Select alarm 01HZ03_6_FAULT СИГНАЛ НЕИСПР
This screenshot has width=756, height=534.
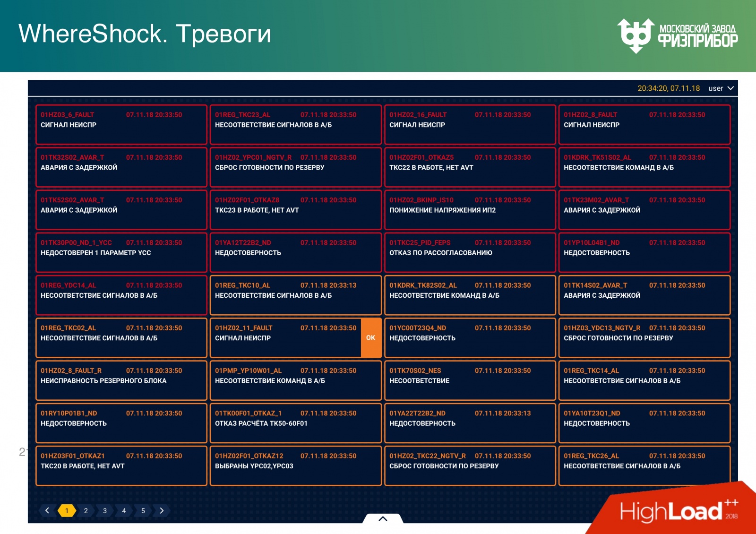click(x=121, y=124)
